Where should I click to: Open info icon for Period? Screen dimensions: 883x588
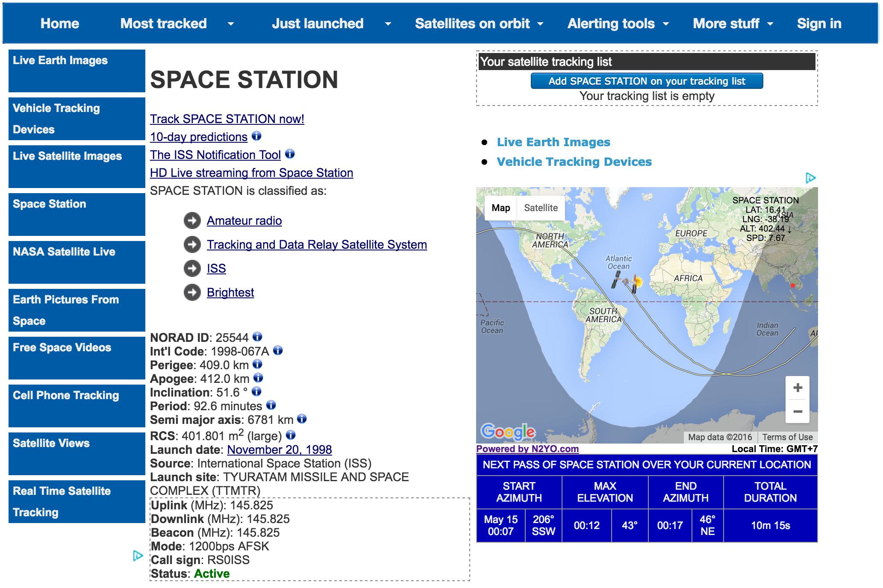[271, 405]
